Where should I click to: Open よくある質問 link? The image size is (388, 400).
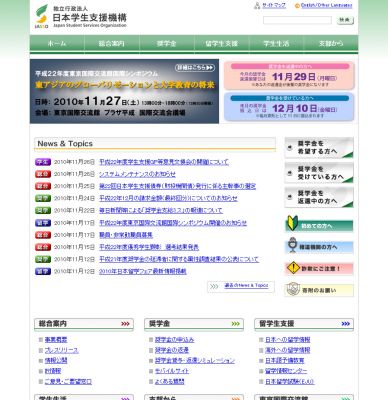[170, 381]
